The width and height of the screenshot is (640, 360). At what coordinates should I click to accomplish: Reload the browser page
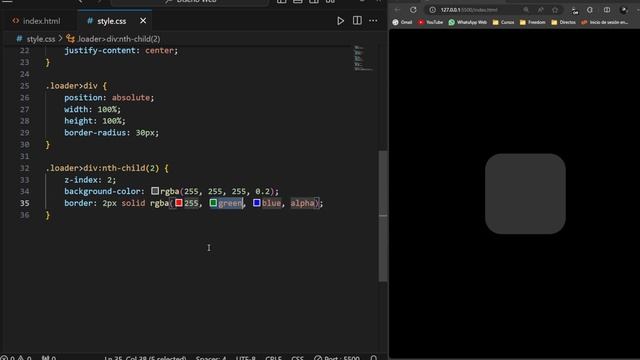click(413, 10)
